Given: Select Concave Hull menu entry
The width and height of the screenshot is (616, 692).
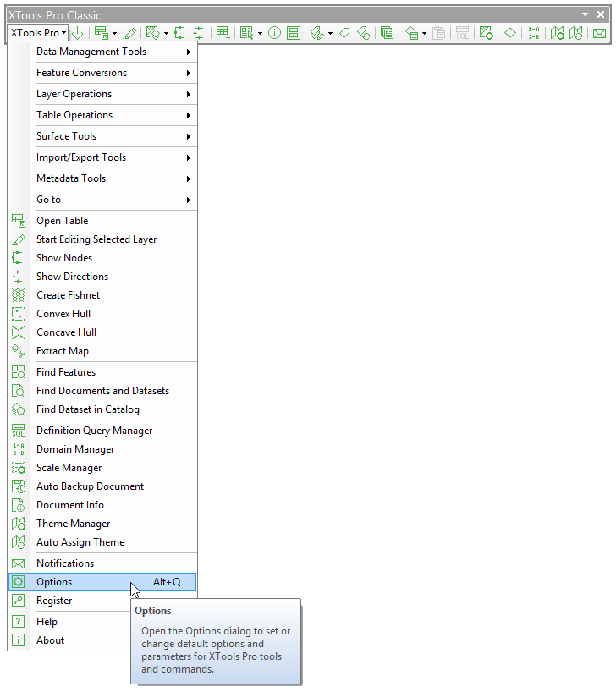Looking at the screenshot, I should coord(102,332).
